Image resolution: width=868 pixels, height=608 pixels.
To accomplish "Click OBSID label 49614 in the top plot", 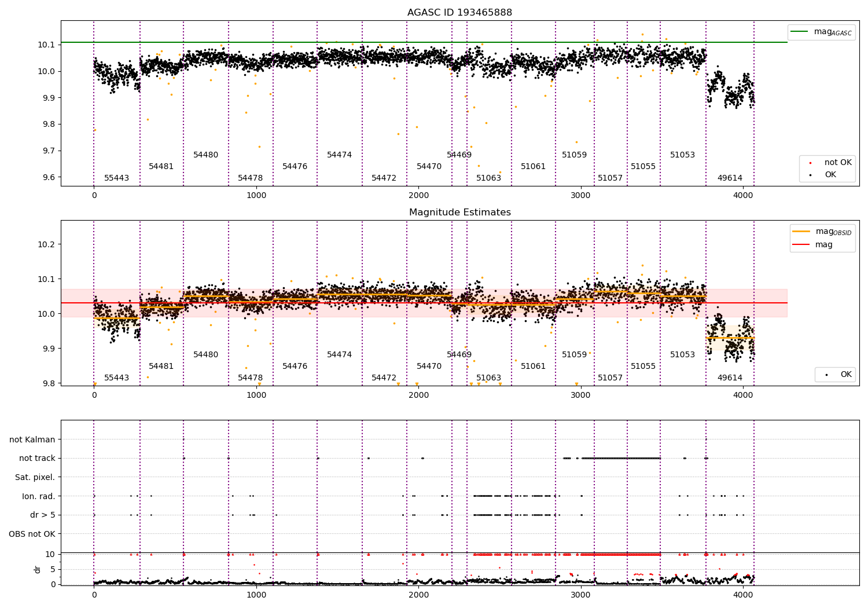I will (x=730, y=178).
